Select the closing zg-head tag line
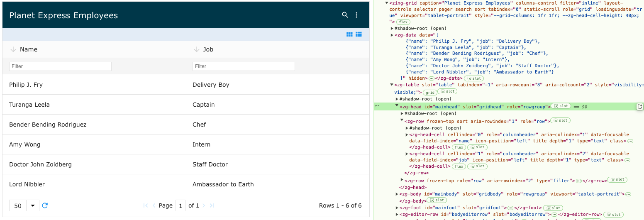The width and height of the screenshot is (644, 220). point(413,187)
